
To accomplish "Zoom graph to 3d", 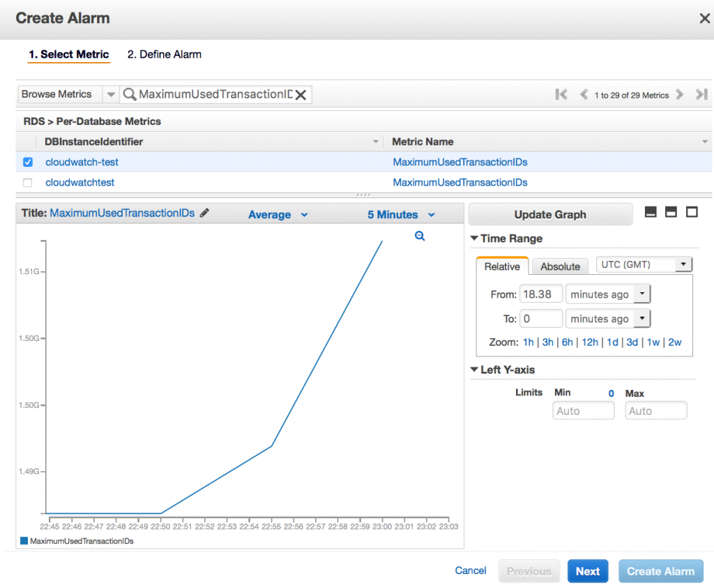I will tap(632, 342).
